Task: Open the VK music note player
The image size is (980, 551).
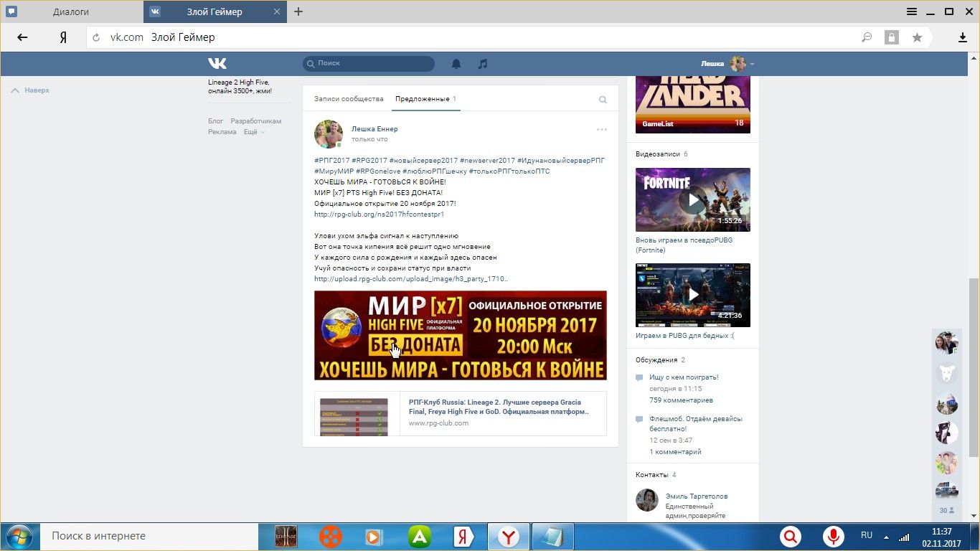Action: click(483, 64)
